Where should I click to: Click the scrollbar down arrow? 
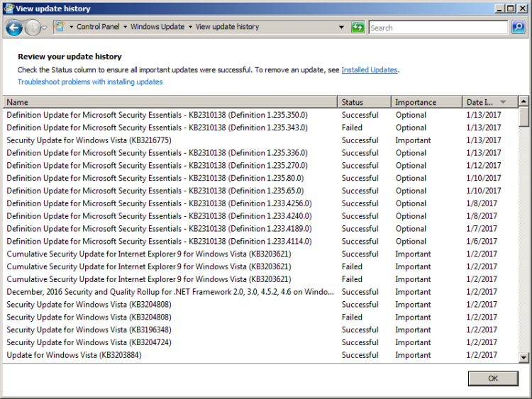[x=523, y=357]
